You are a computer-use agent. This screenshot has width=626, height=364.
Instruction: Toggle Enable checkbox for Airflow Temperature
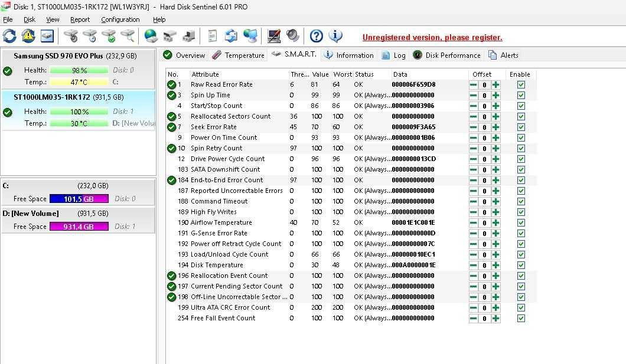[521, 223]
